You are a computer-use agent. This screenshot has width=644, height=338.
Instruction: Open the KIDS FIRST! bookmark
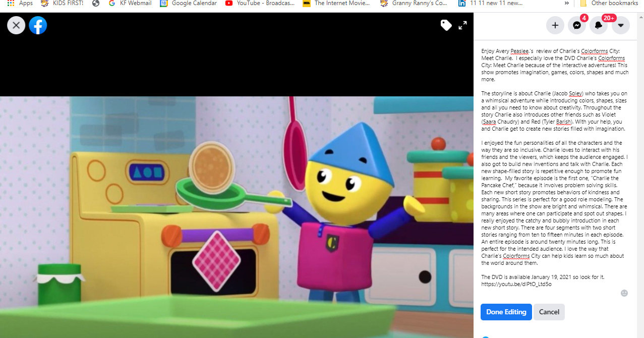(62, 3)
